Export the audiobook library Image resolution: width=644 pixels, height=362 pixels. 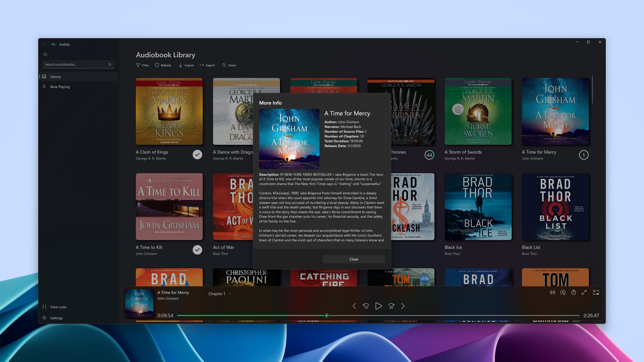207,65
